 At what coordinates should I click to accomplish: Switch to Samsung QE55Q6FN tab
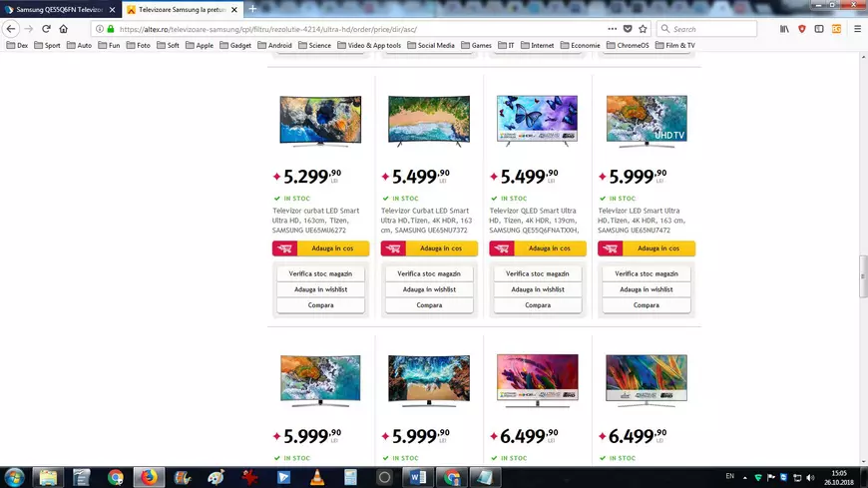click(x=59, y=9)
